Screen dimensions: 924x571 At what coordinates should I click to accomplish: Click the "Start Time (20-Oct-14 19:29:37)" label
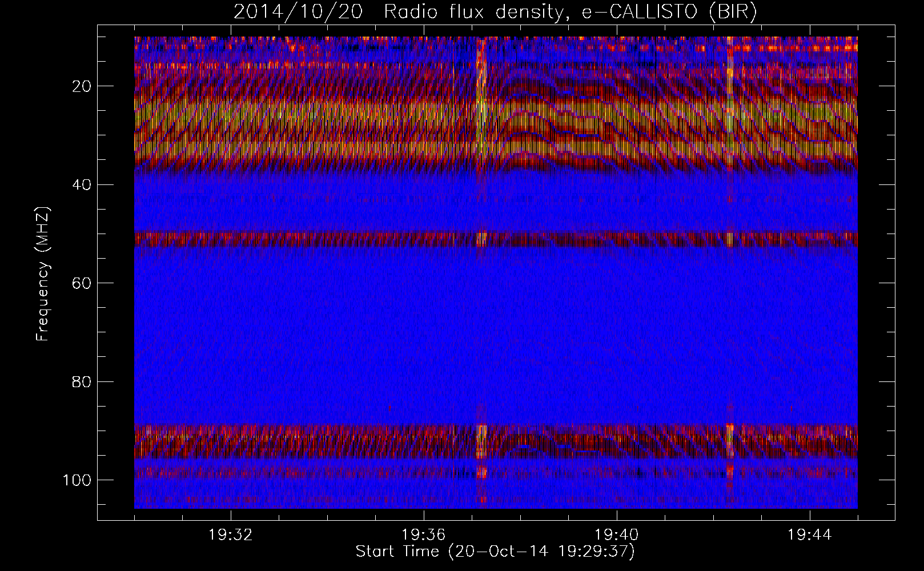pos(495,552)
